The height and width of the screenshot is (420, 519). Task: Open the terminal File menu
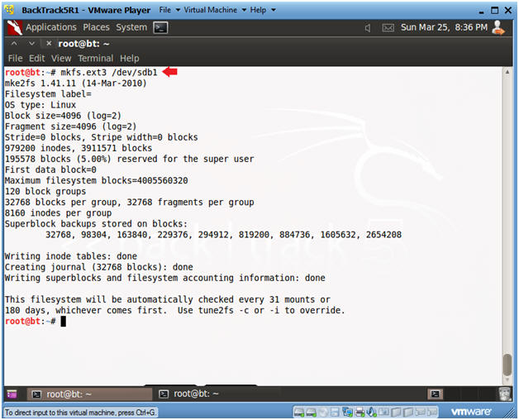click(x=15, y=59)
